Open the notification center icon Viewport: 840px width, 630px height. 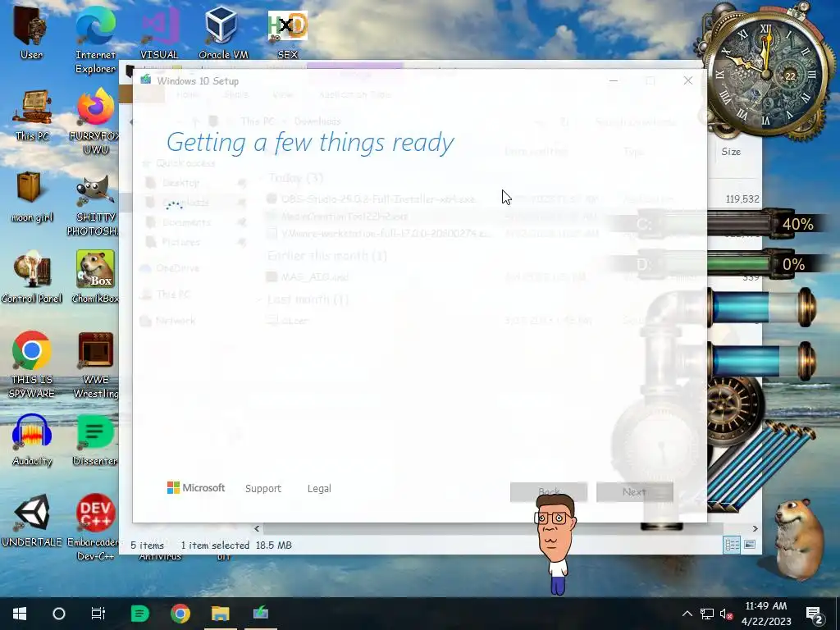(815, 614)
